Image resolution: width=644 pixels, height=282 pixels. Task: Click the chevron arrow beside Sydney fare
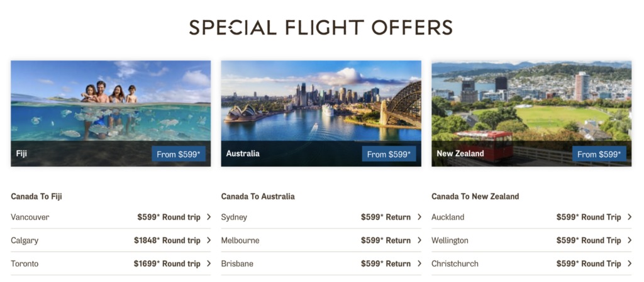coord(419,217)
